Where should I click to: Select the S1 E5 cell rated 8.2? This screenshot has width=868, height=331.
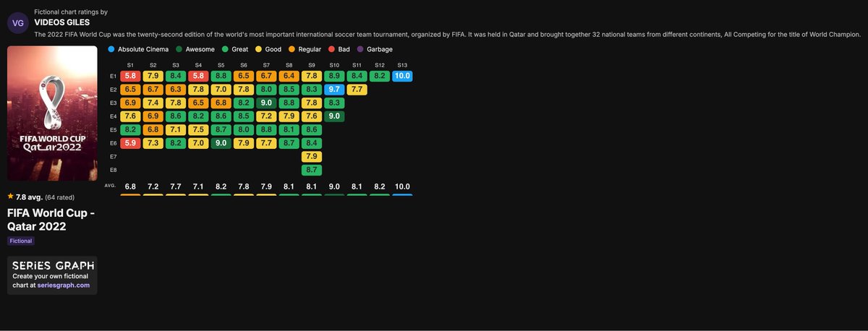[130, 129]
